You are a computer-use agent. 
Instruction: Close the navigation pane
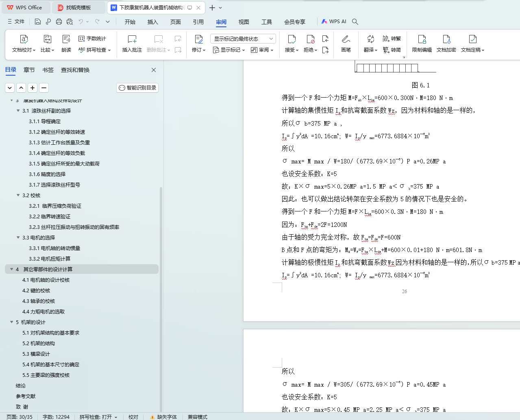(154, 70)
